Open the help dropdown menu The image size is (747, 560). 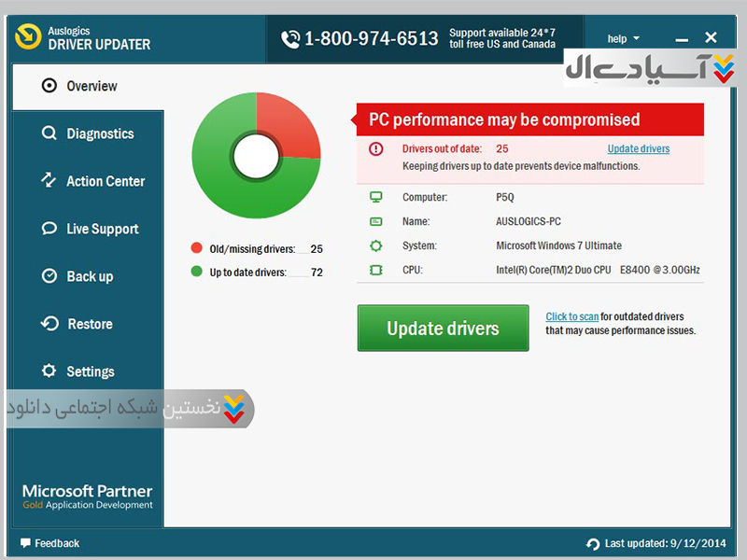(x=623, y=39)
